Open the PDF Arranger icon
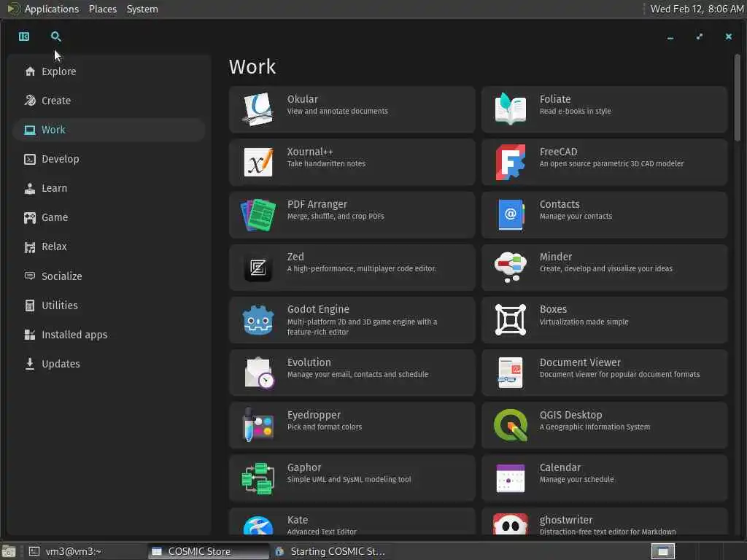The height and width of the screenshot is (560, 747). coord(258,215)
